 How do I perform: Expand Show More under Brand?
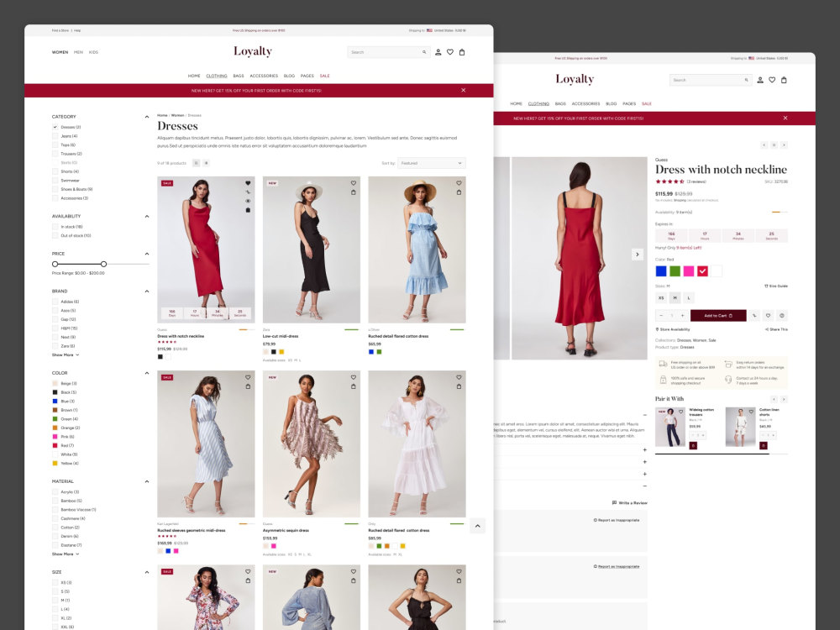coord(66,355)
